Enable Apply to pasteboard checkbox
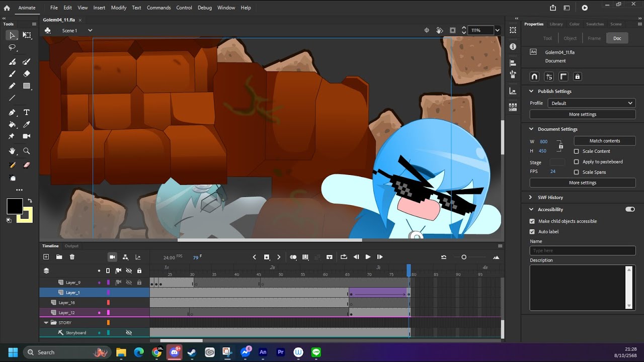The image size is (644, 362). 577,162
